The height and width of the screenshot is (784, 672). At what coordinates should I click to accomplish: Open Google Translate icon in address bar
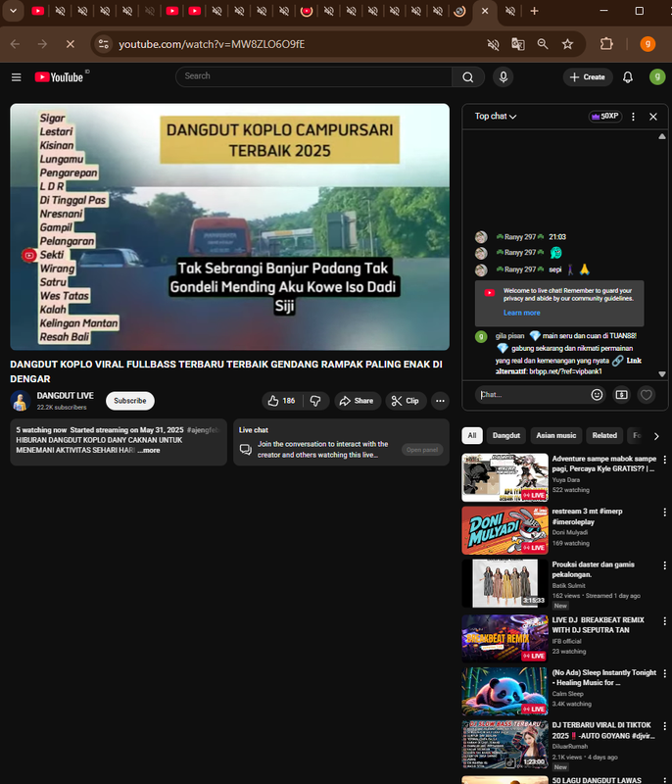(517, 44)
